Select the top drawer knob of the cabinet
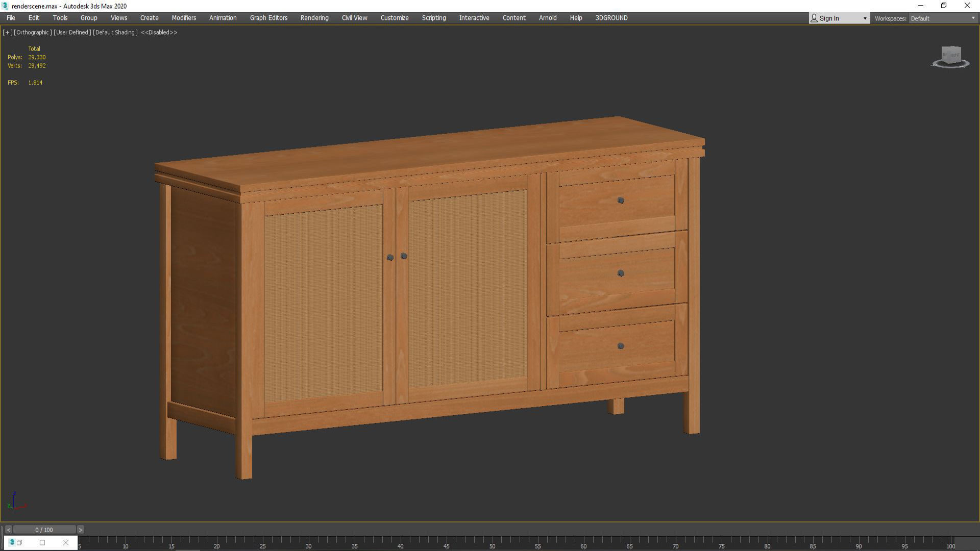 pyautogui.click(x=621, y=201)
